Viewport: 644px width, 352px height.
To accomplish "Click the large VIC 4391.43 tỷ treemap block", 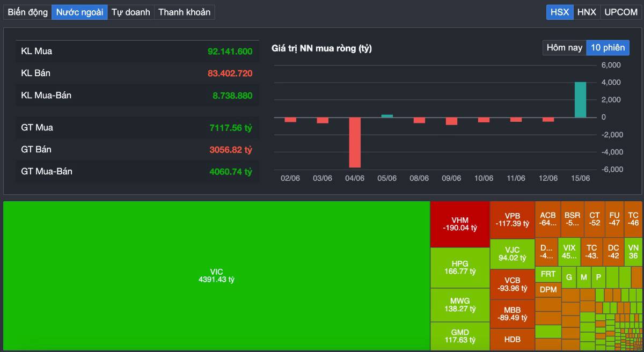I will pyautogui.click(x=216, y=276).
